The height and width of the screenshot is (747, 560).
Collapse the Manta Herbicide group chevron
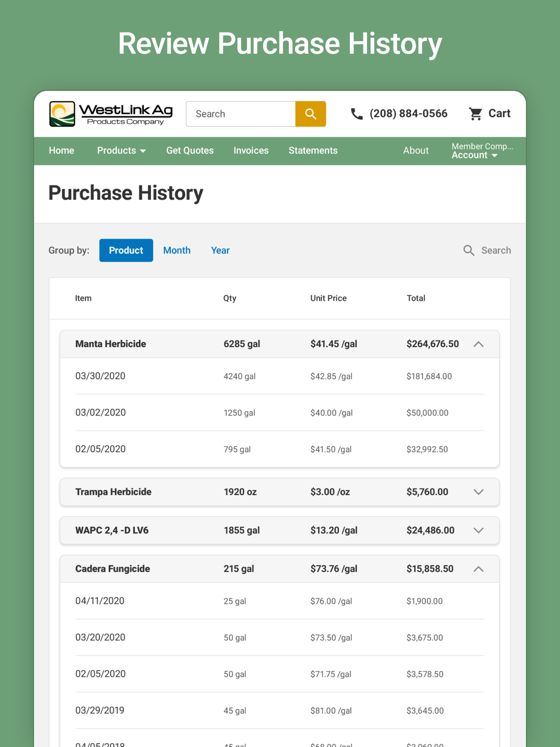point(478,344)
